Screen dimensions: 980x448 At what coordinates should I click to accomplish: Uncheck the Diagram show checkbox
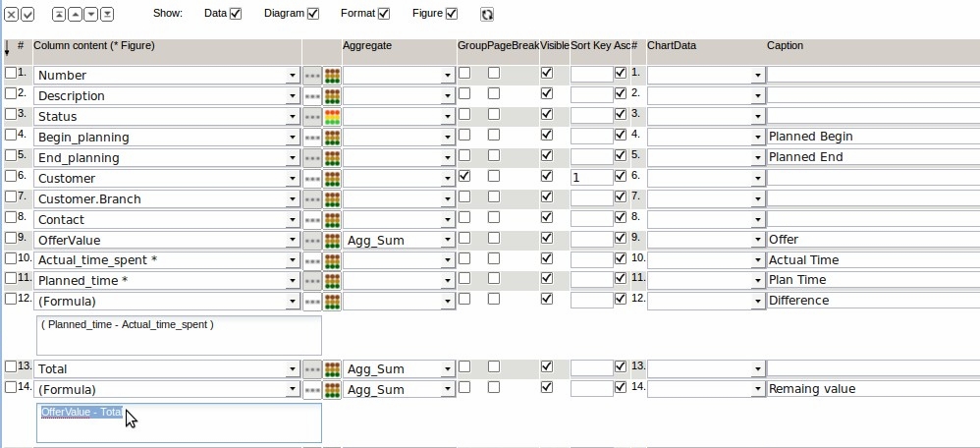(313, 14)
